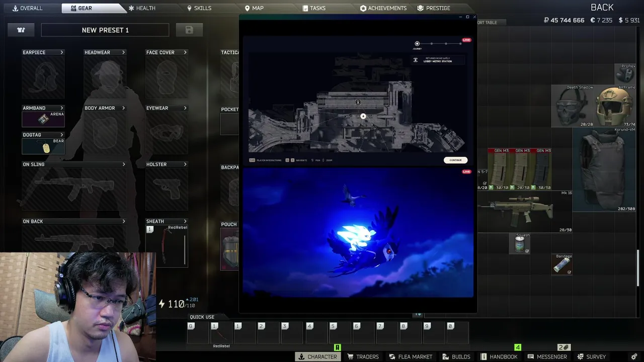Open the Handbook
This screenshot has width=644, height=362.
click(499, 356)
